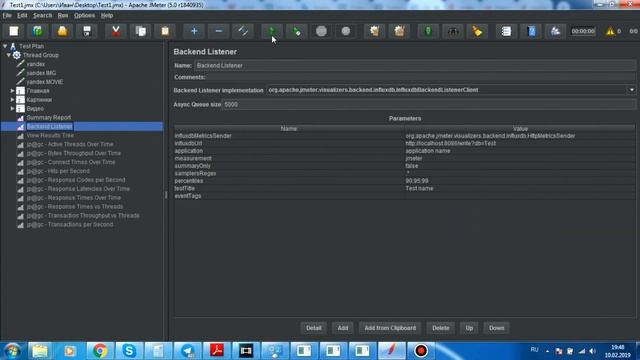Open the Run menu
Screen dimensions: 640x360
[x=63, y=16]
